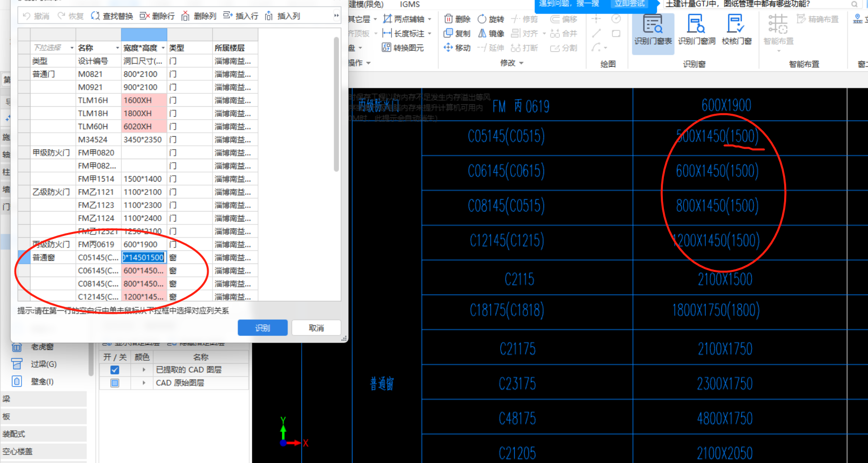The width and height of the screenshot is (868, 463).
Task: Click the 识别 confirm button
Action: [x=263, y=328]
